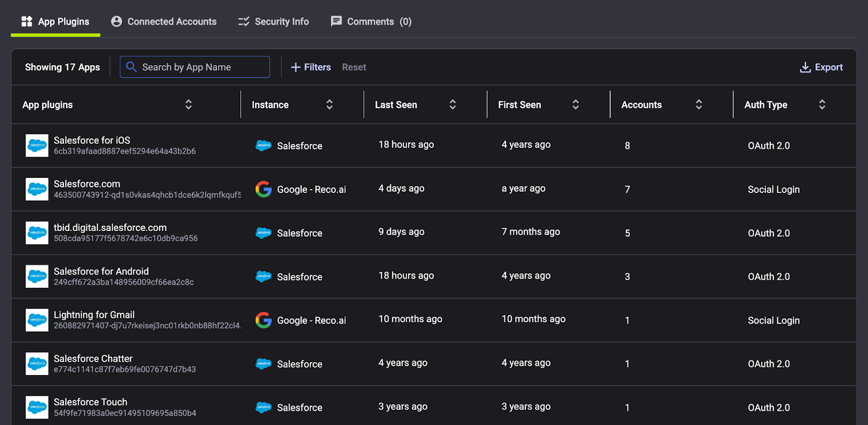
Task: Click Salesforce cloud icon in tbid row
Action: (264, 233)
